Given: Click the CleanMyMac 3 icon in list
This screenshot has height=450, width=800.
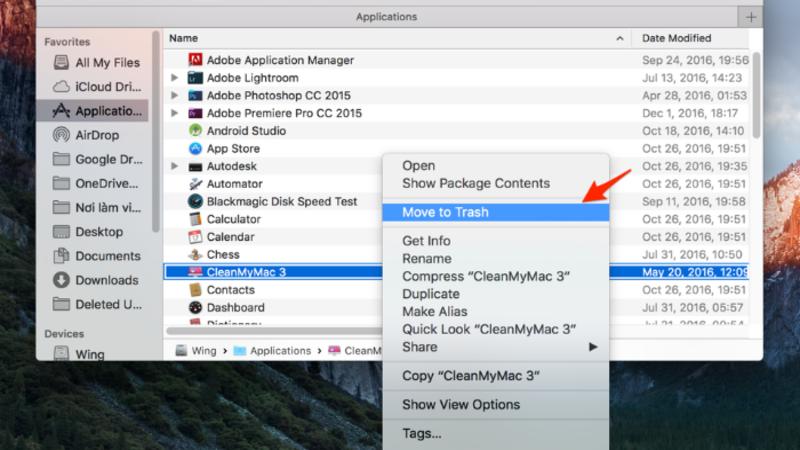Looking at the screenshot, I should (x=195, y=272).
